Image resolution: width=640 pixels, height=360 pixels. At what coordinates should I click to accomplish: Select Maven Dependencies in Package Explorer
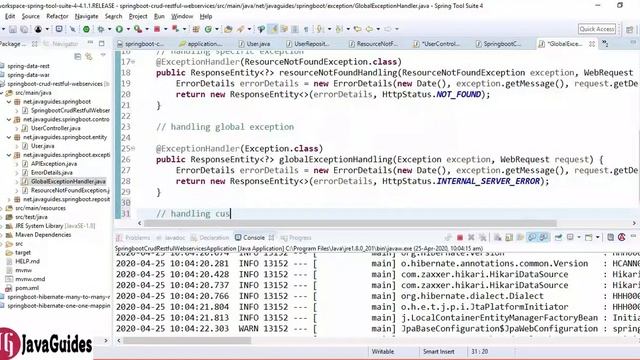(x=43, y=235)
